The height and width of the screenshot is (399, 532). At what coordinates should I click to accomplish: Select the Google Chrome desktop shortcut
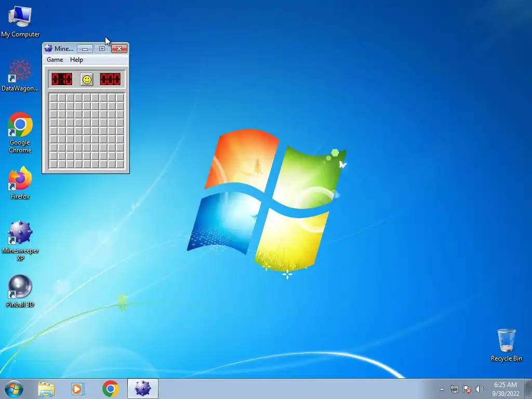[20, 132]
